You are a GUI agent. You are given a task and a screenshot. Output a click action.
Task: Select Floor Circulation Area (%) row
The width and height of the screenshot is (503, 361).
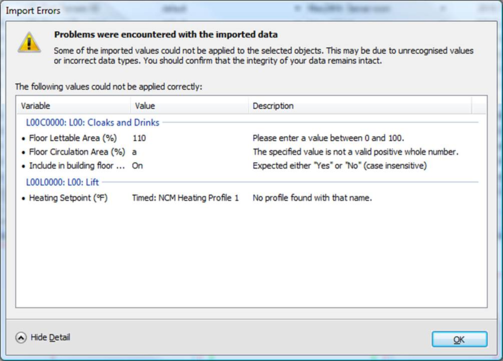(x=251, y=152)
